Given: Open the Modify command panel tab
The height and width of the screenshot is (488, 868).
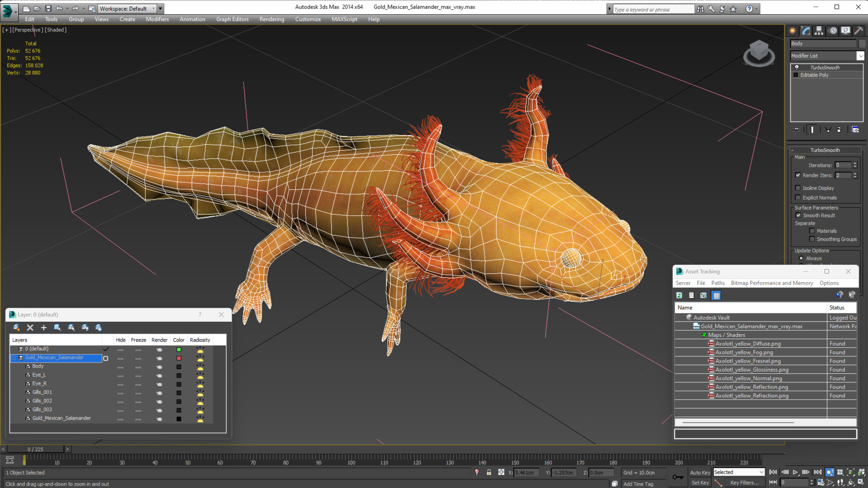Looking at the screenshot, I should (x=806, y=31).
